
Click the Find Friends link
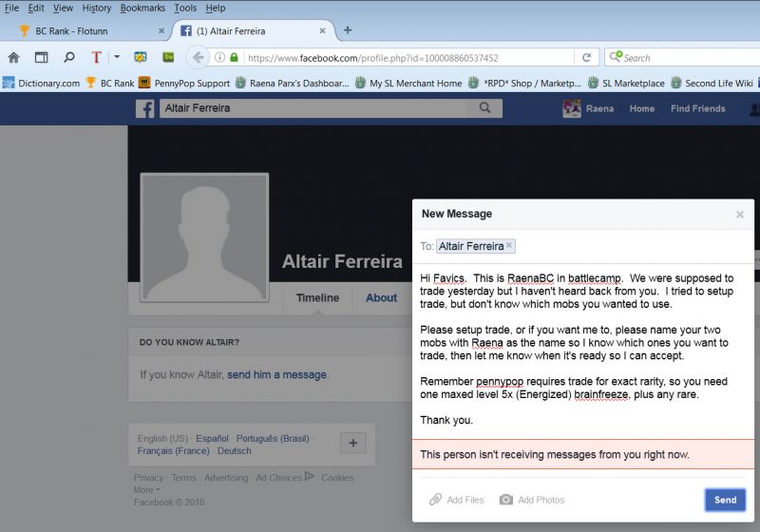pyautogui.click(x=697, y=108)
